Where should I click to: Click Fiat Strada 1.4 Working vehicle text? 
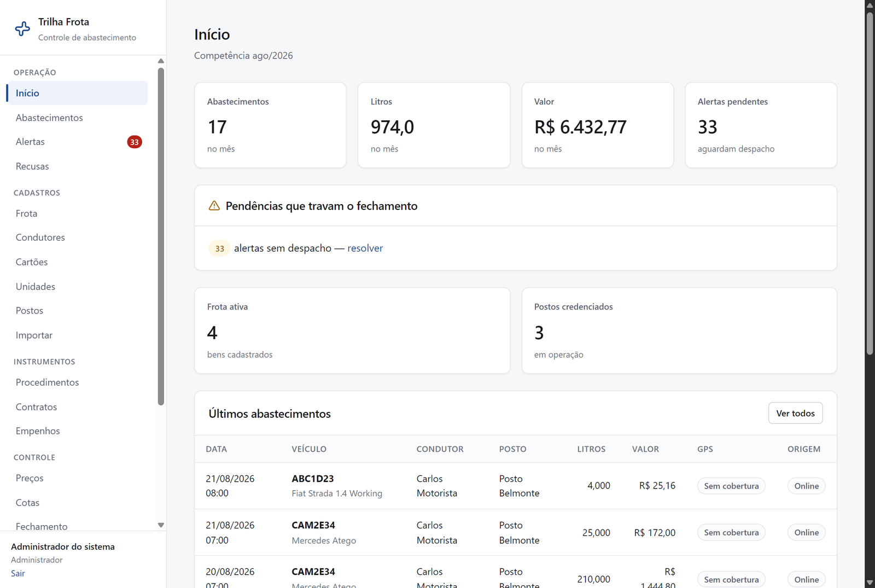(x=337, y=493)
